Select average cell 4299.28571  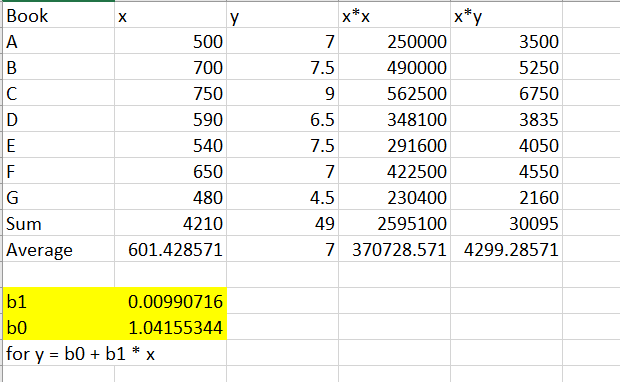tap(506, 249)
